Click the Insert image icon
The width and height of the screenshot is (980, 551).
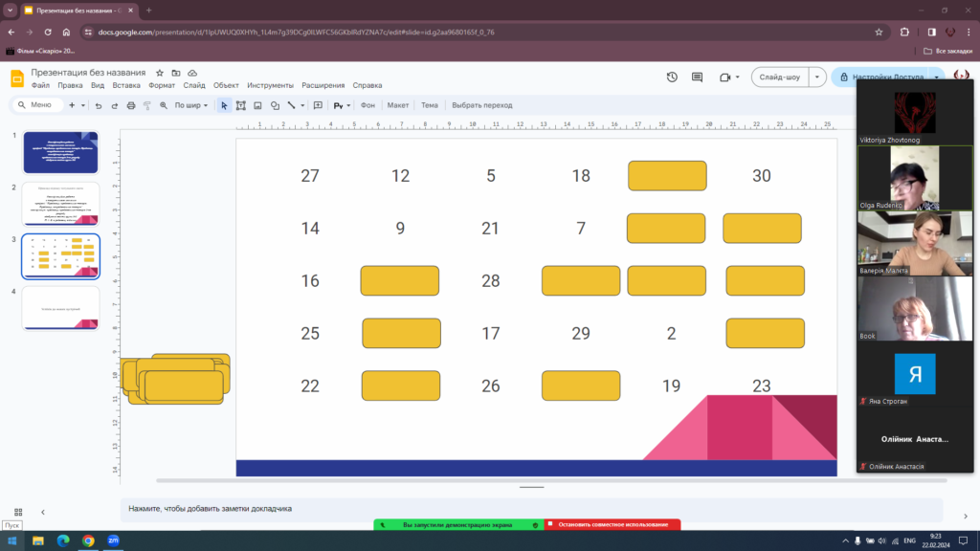tap(258, 105)
